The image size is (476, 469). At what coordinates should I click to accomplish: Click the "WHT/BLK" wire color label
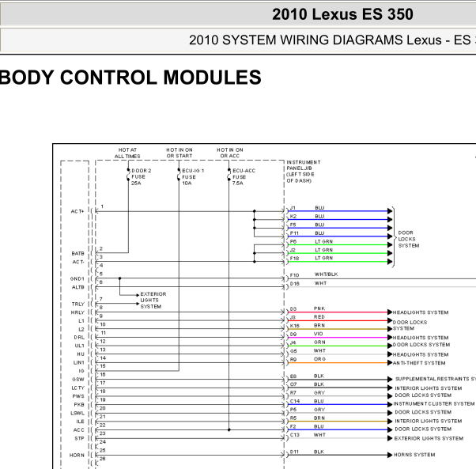(x=326, y=274)
